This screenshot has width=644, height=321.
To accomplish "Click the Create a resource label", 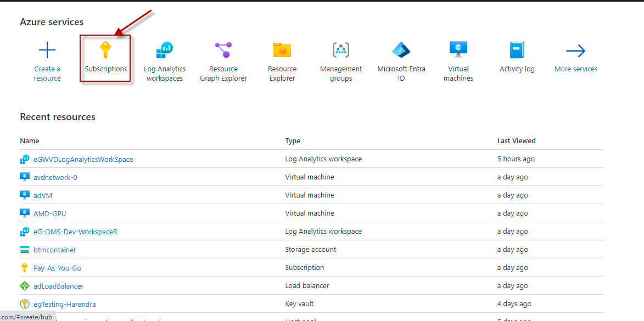I will [47, 74].
